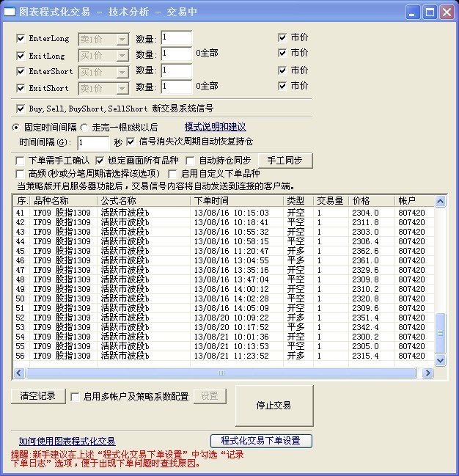Image resolution: width=459 pixels, height=476 pixels.
Task: Click 停止交易 button
Action: tap(274, 406)
